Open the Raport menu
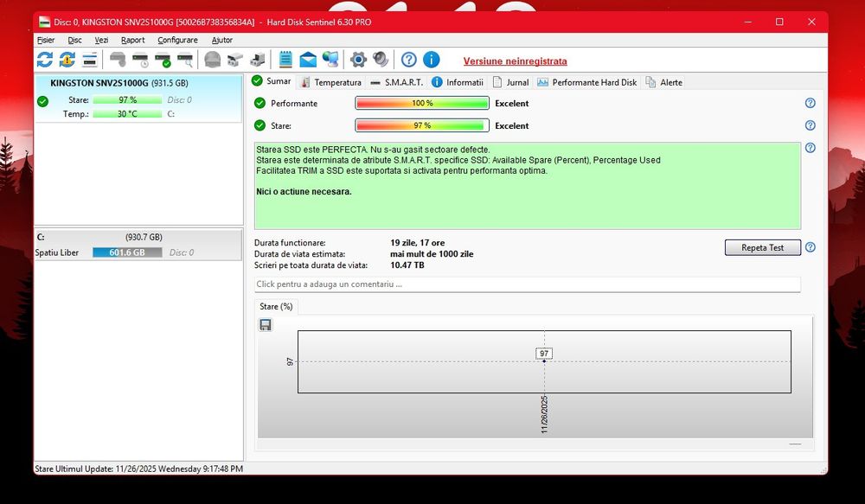Image resolution: width=865 pixels, height=504 pixels. (132, 41)
